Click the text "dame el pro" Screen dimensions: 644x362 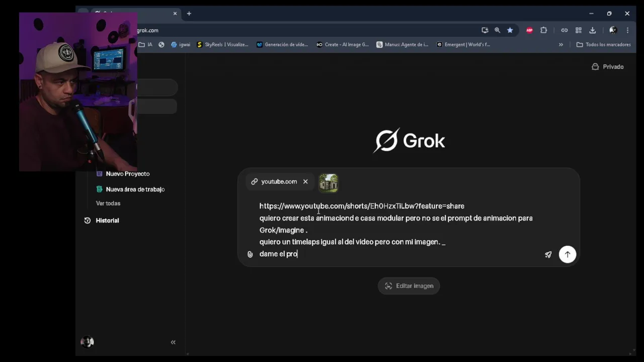(278, 254)
